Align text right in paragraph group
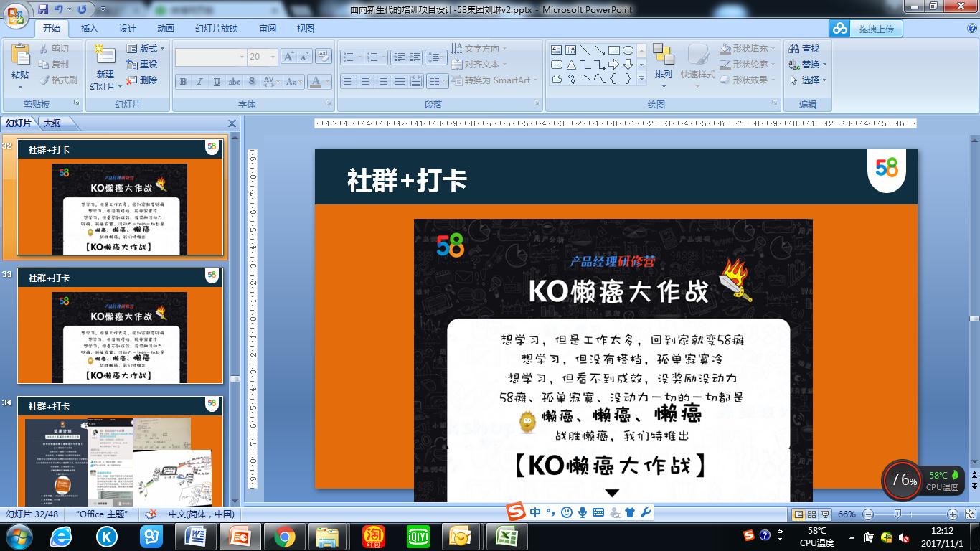The height and width of the screenshot is (551, 980). click(x=382, y=81)
